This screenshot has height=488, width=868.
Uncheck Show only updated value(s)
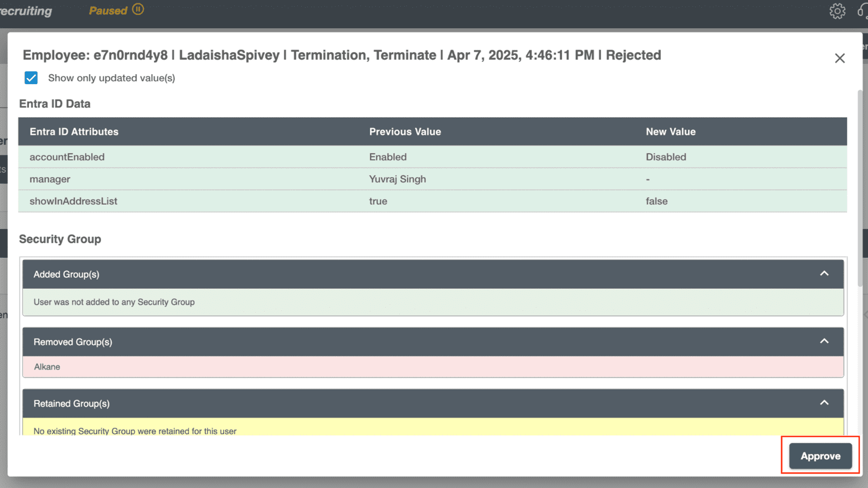click(31, 77)
